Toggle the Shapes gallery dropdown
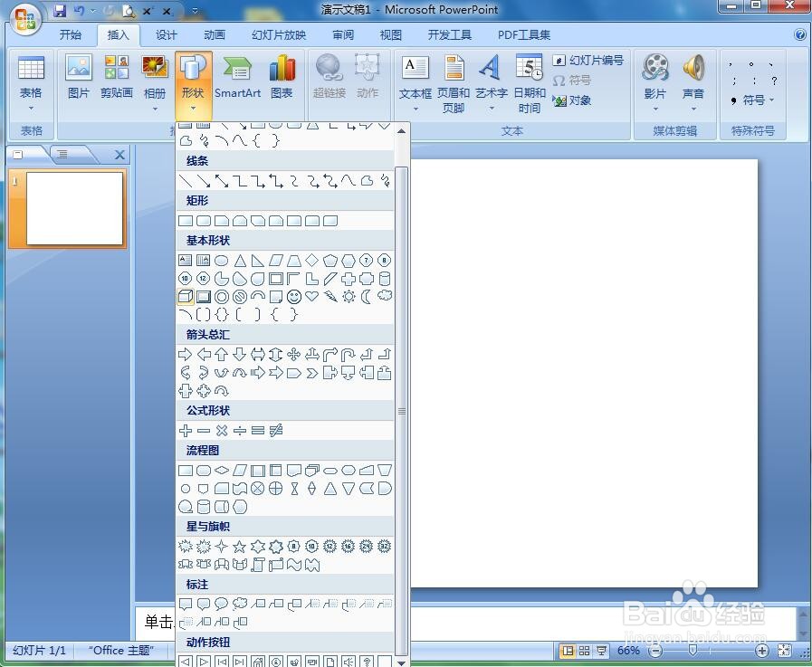Image resolution: width=812 pixels, height=667 pixels. pos(193,84)
